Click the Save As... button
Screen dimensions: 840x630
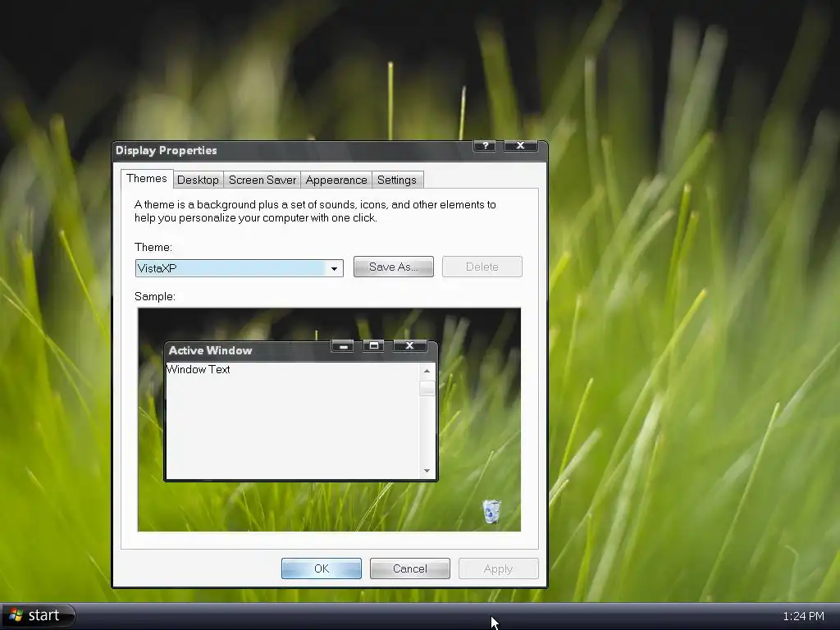pos(394,267)
